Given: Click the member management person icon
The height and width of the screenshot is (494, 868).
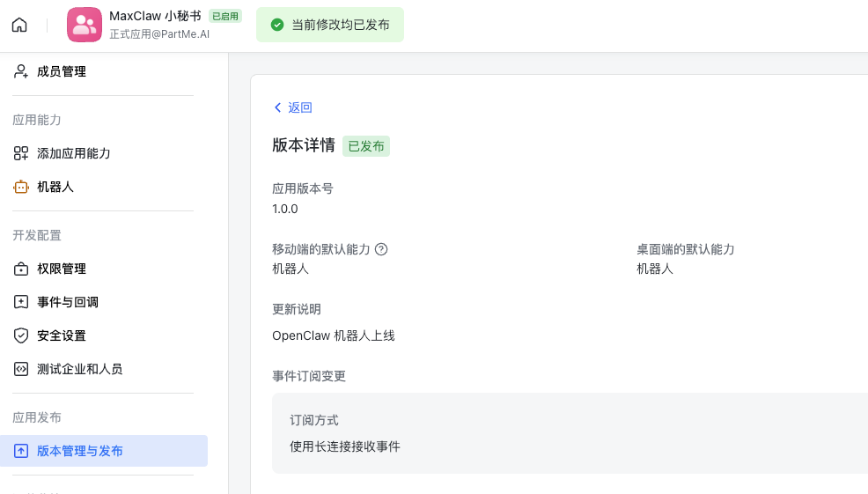Looking at the screenshot, I should pyautogui.click(x=21, y=71).
